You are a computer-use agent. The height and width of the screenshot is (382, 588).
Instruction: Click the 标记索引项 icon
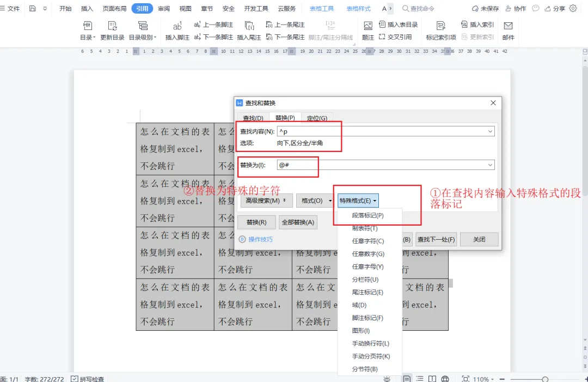(441, 26)
